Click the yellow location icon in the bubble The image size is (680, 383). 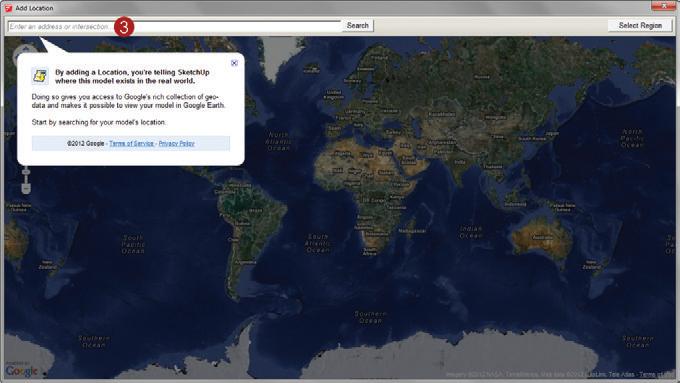pyautogui.click(x=40, y=76)
